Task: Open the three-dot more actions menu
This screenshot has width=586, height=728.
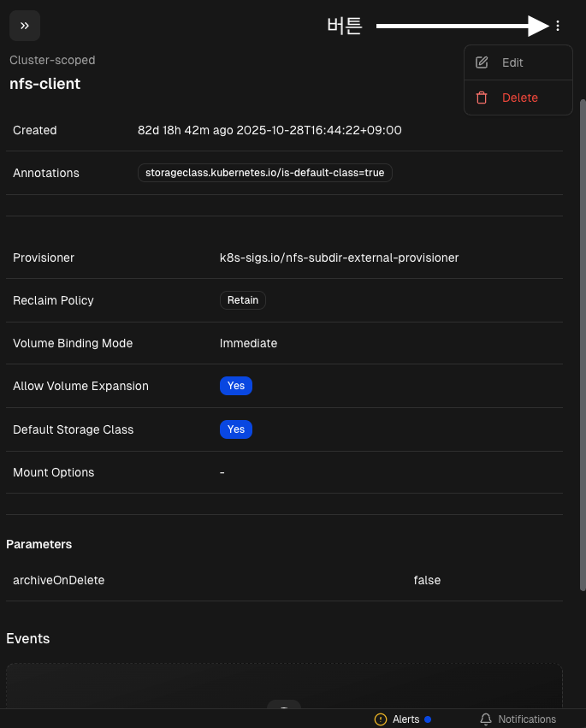Action: pyautogui.click(x=558, y=26)
